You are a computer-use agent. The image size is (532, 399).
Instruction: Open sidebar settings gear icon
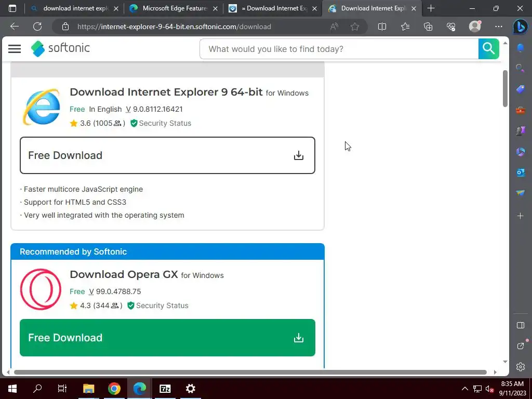tap(521, 366)
